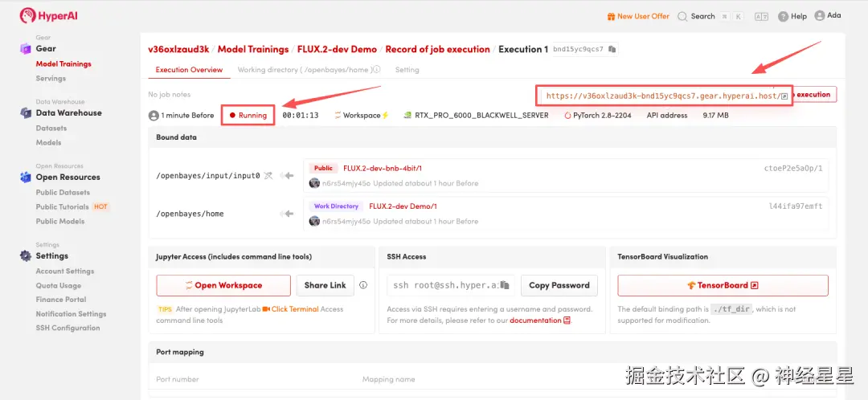Open SSH Configuration in sidebar
This screenshot has height=400, width=868.
68,328
